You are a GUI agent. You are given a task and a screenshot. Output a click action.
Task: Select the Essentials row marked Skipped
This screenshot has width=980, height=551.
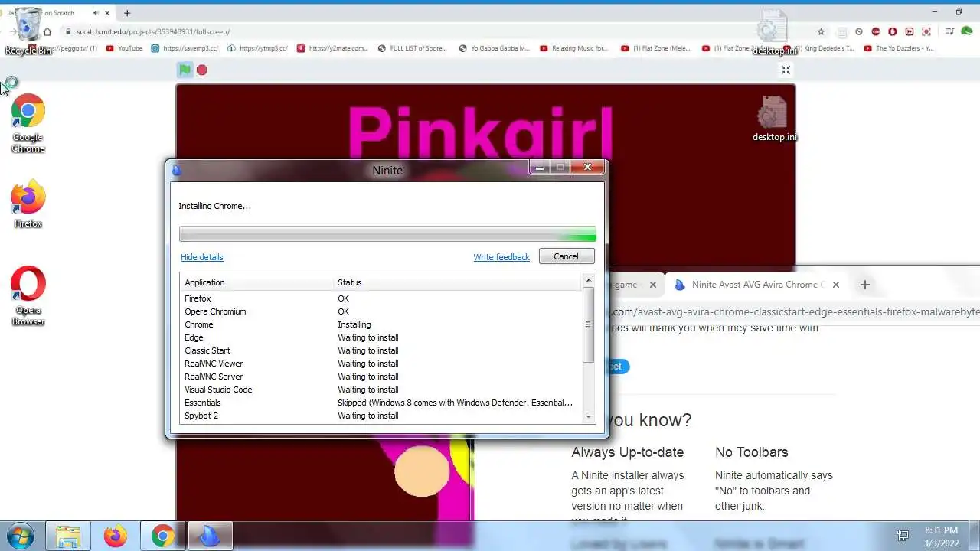[381, 403]
